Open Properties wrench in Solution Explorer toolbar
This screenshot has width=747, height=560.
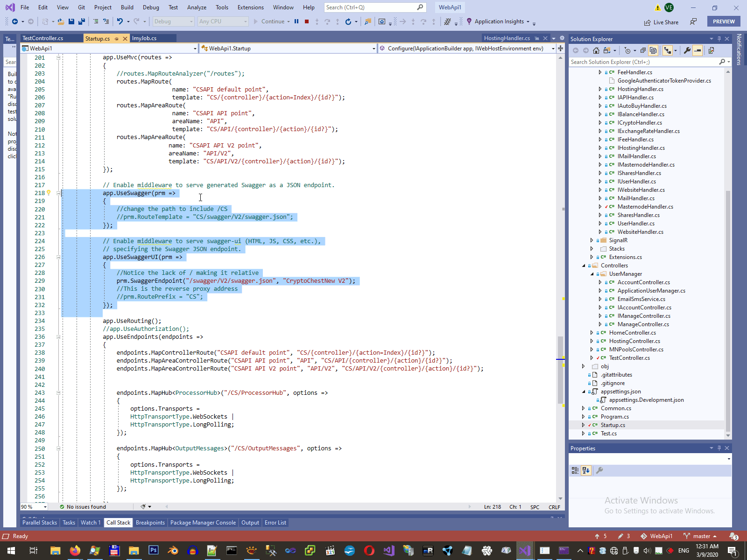(687, 50)
